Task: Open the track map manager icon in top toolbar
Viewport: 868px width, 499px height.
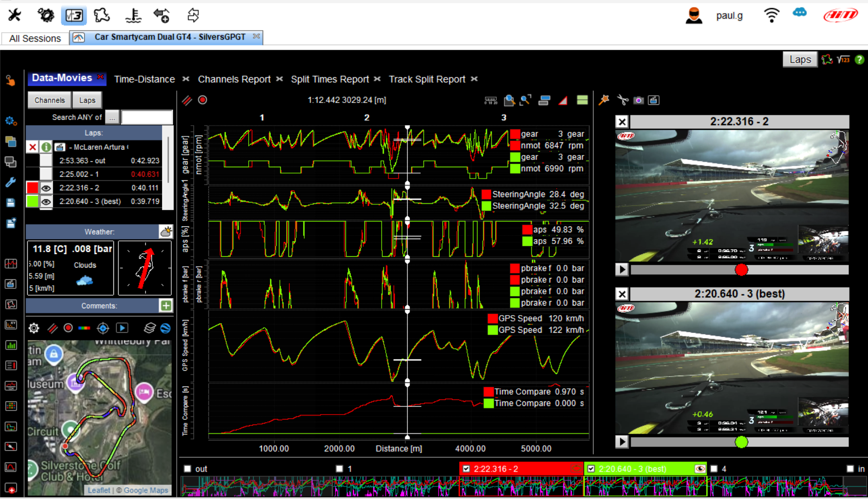Action: pyautogui.click(x=102, y=15)
